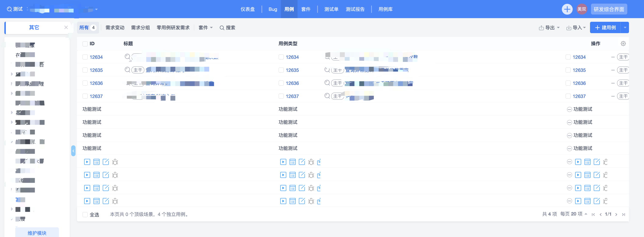Tick the header checkbox beside ID
Viewport: 644px width, 237px height.
pos(85,44)
